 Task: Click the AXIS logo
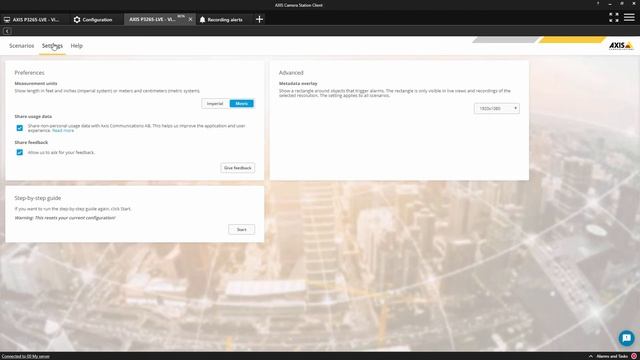(x=621, y=45)
